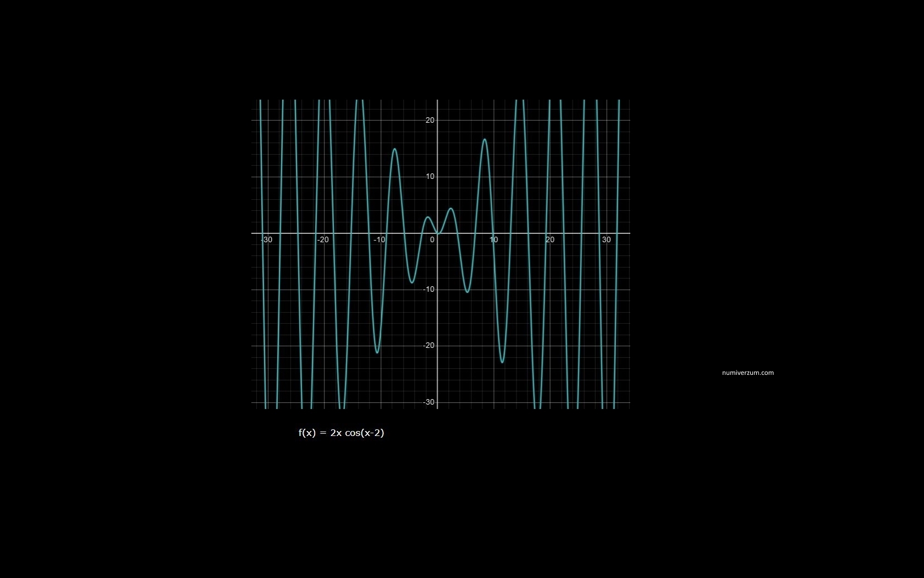Click the x-axis label 20

coord(550,239)
